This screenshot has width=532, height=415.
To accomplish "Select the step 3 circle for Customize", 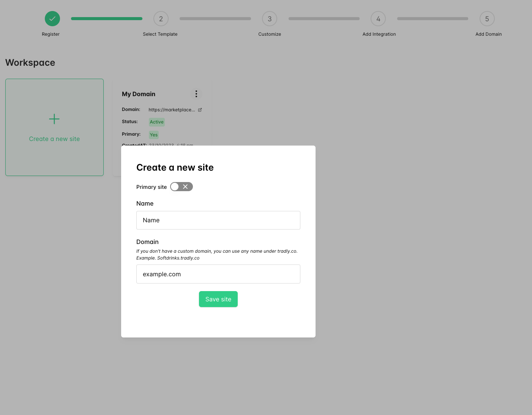I will (270, 18).
